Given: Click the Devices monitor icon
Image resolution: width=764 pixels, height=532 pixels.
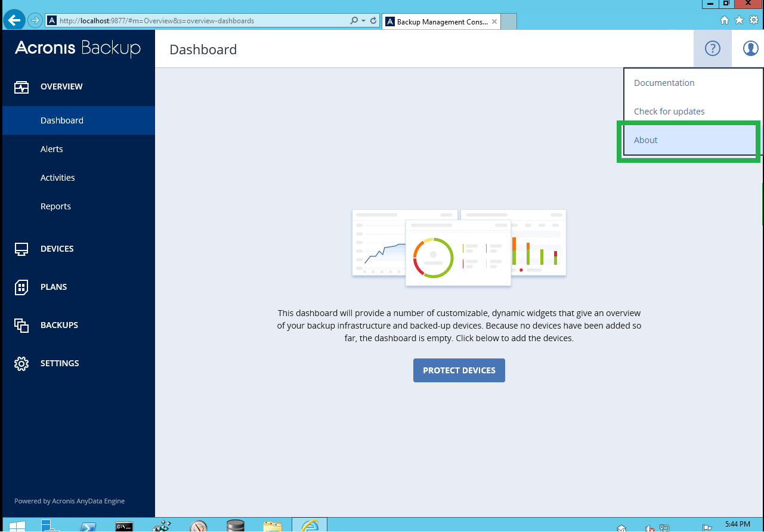Looking at the screenshot, I should point(21,249).
